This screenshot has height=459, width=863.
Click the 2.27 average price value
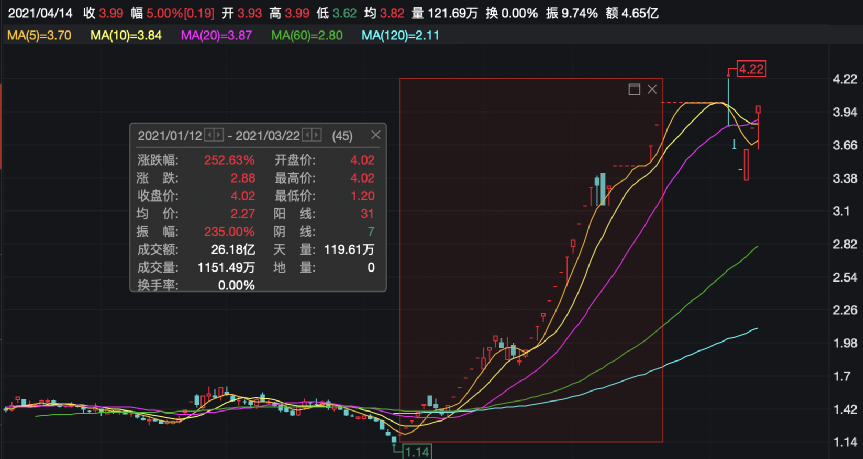pos(242,214)
